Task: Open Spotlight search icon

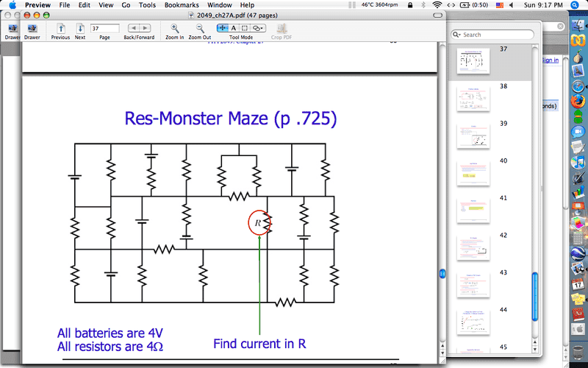Action: coord(575,5)
